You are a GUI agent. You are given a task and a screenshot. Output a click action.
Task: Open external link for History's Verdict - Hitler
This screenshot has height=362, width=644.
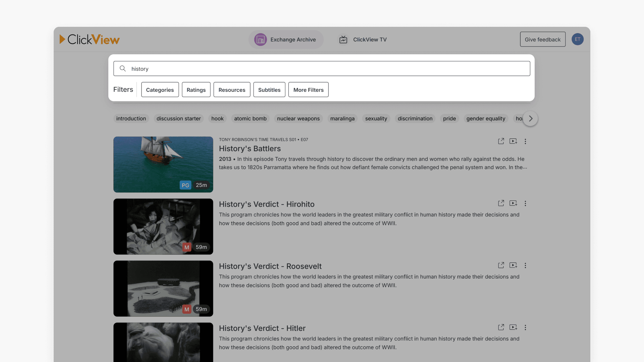(501, 327)
